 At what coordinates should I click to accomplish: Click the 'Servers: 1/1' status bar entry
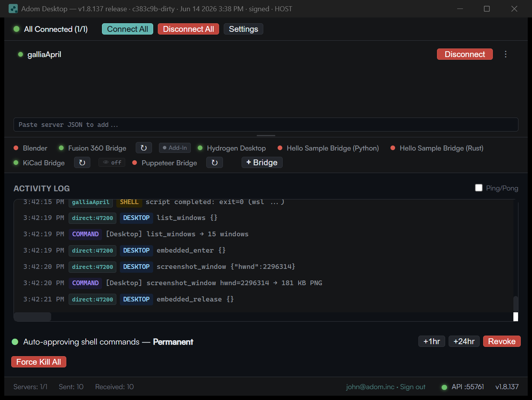(x=30, y=387)
